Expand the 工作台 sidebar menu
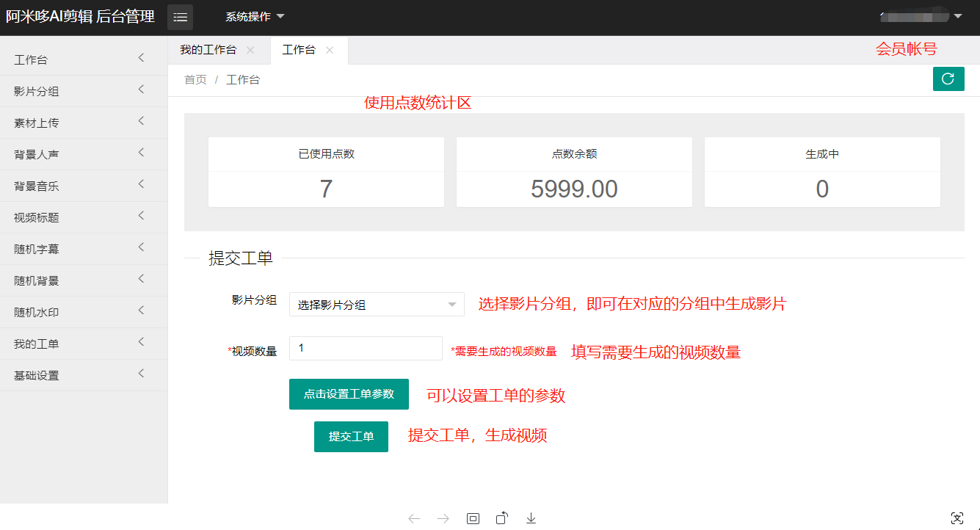This screenshot has width=980, height=530. pos(84,59)
